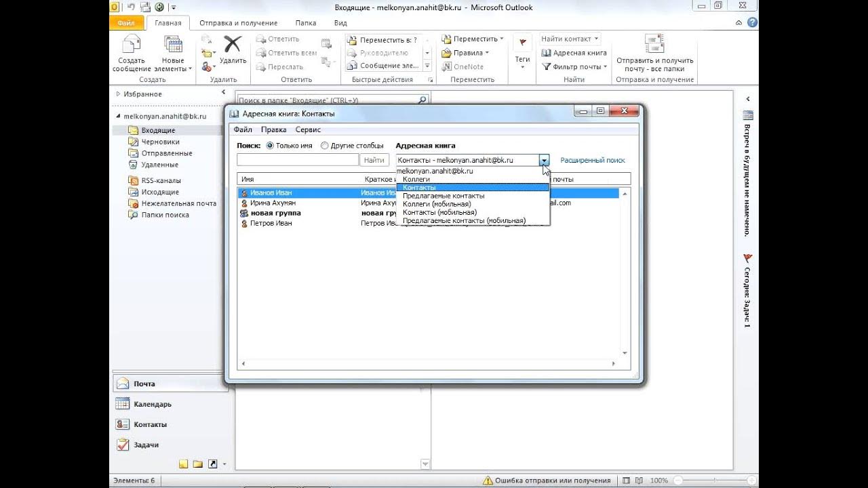Image resolution: width=868 pixels, height=488 pixels.
Task: Click the Расширенный поиск link
Action: pyautogui.click(x=593, y=160)
